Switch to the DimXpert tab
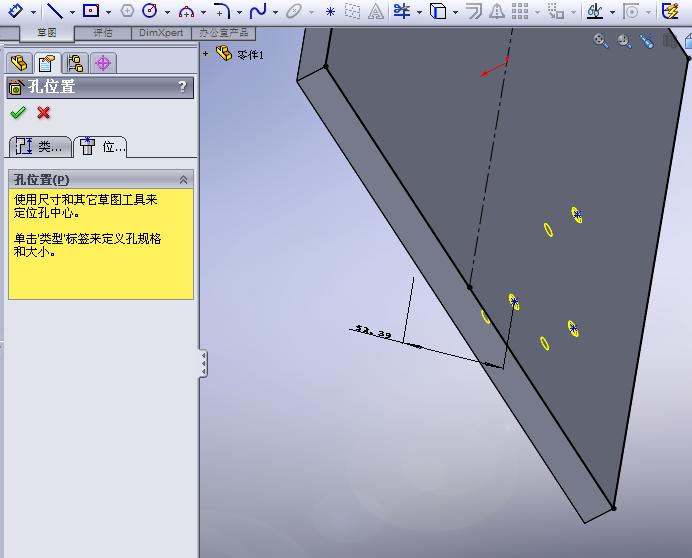Viewport: 692px width, 558px height. (161, 33)
